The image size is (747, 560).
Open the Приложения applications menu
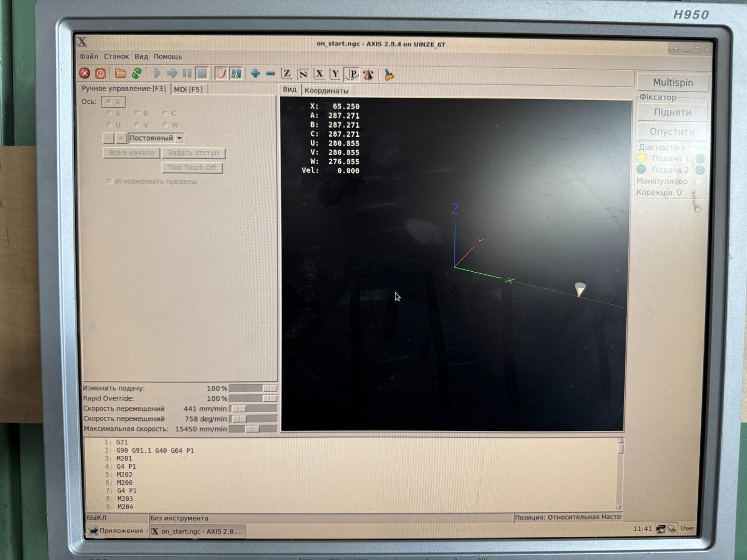pos(116,530)
